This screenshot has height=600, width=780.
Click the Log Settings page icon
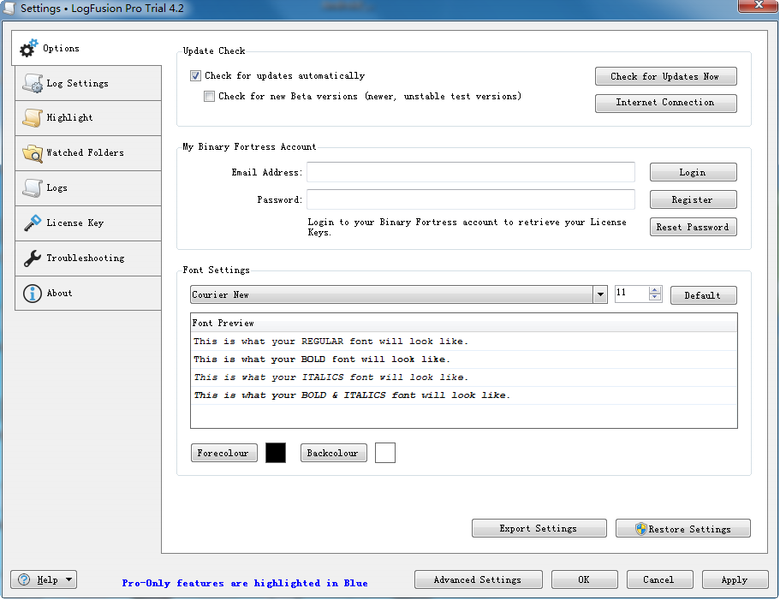point(31,84)
